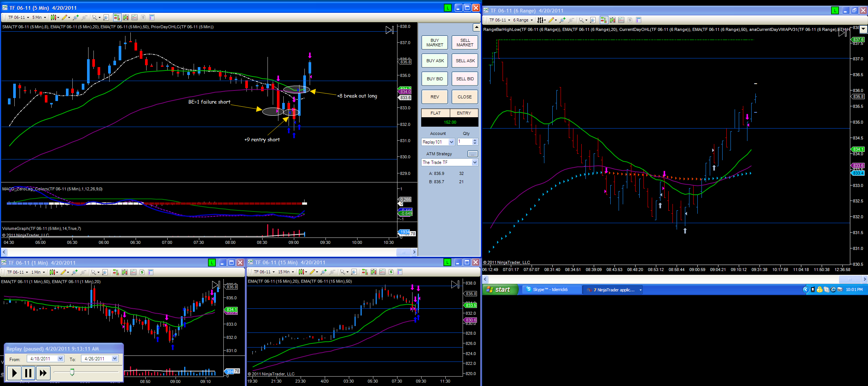Image resolution: width=868 pixels, height=386 pixels.
Task: Click the green L link button on 1 Min chart
Action: (x=212, y=262)
